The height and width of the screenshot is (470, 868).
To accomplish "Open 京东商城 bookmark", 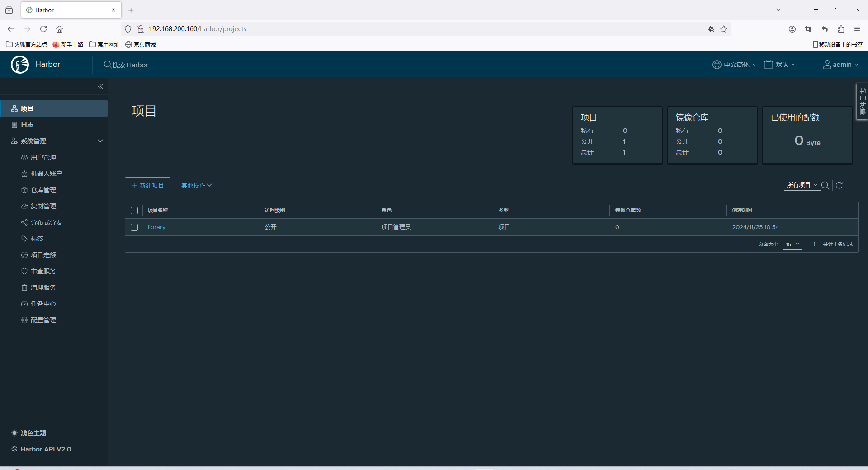I will [x=140, y=44].
